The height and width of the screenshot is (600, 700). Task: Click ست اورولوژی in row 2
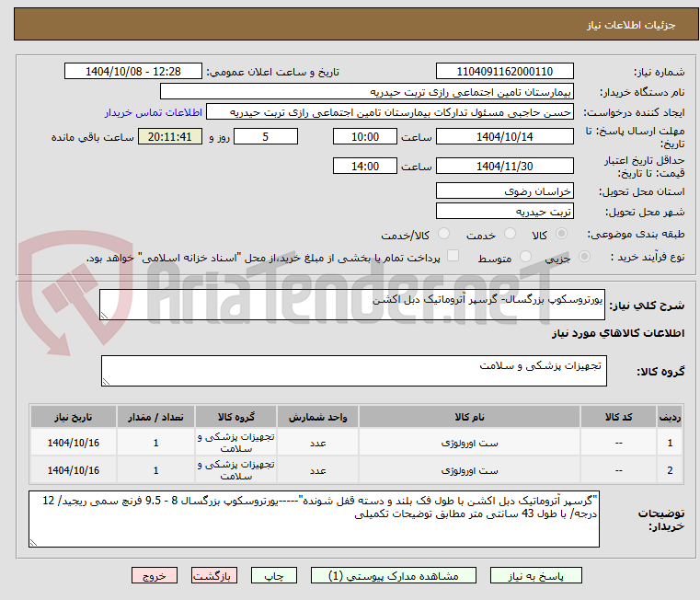coord(469,470)
